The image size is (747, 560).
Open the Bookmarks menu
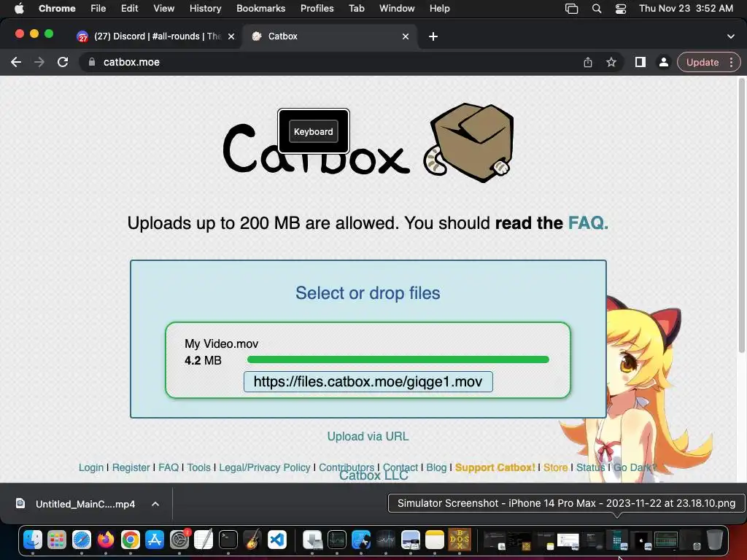(261, 9)
